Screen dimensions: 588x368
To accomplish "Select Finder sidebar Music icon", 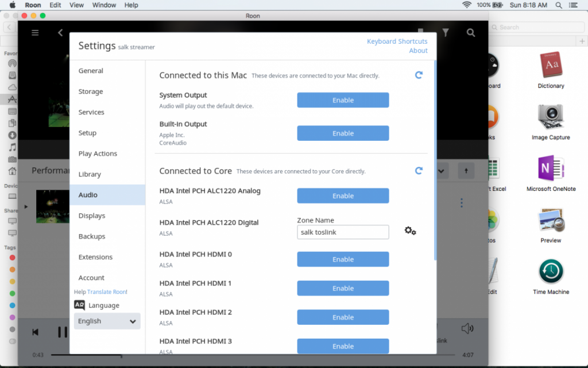I will [13, 147].
